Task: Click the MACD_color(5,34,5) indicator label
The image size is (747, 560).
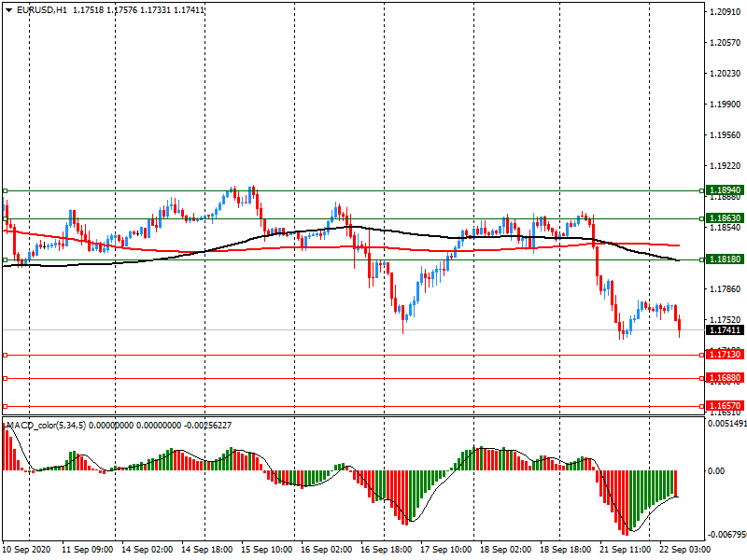Action: point(47,426)
